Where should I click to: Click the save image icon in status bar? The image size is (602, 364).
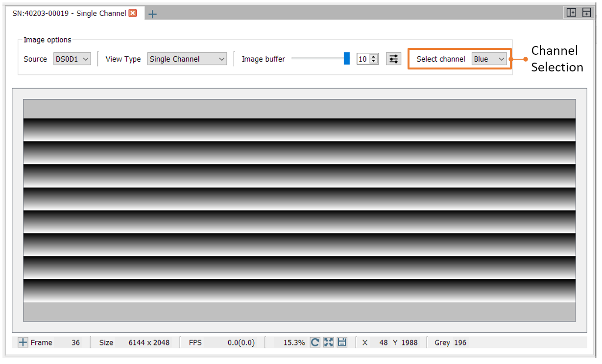click(x=342, y=342)
